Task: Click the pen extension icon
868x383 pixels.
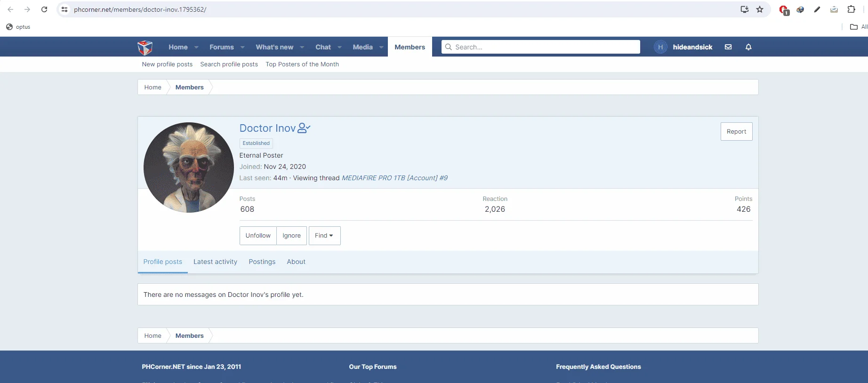Action: pyautogui.click(x=817, y=9)
